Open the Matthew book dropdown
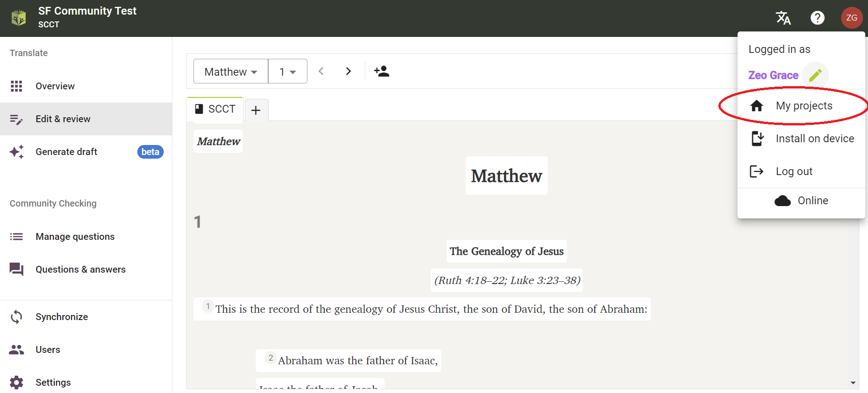Image resolution: width=868 pixels, height=393 pixels. (231, 72)
